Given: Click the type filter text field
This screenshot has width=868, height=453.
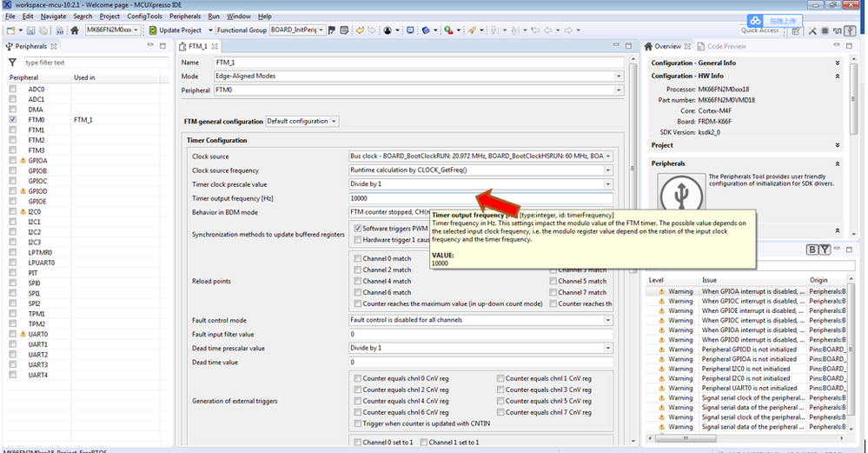Looking at the screenshot, I should point(96,63).
